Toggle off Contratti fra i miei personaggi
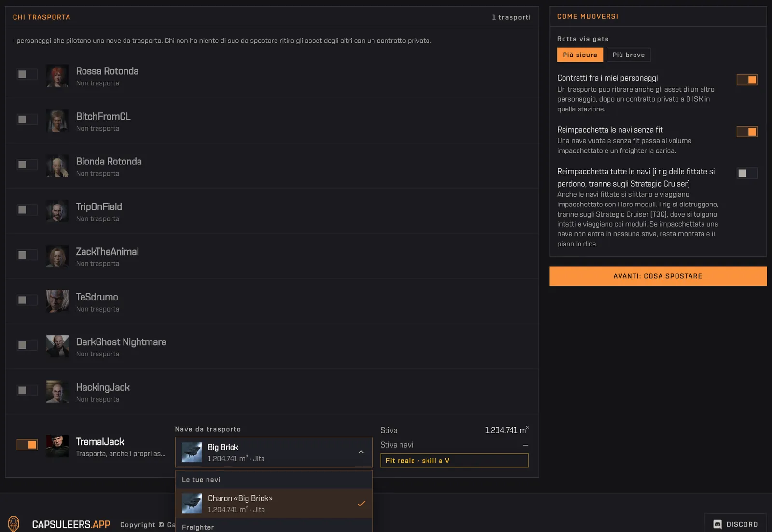This screenshot has width=772, height=532. point(747,80)
